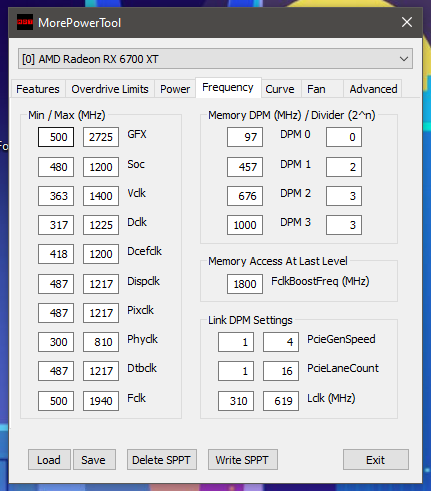Click PcieLaneCount maximum field 16
Screen dimensions: 431x491
click(281, 371)
